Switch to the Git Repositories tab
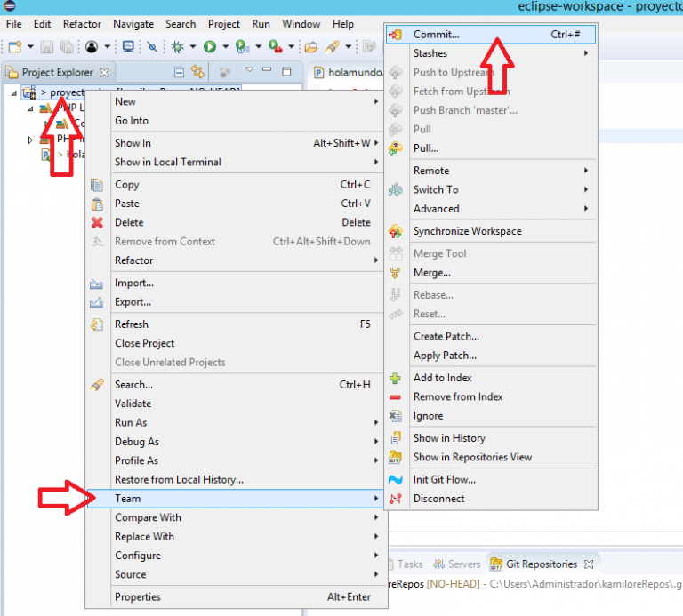Viewport: 683px width, 616px height. pyautogui.click(x=541, y=564)
